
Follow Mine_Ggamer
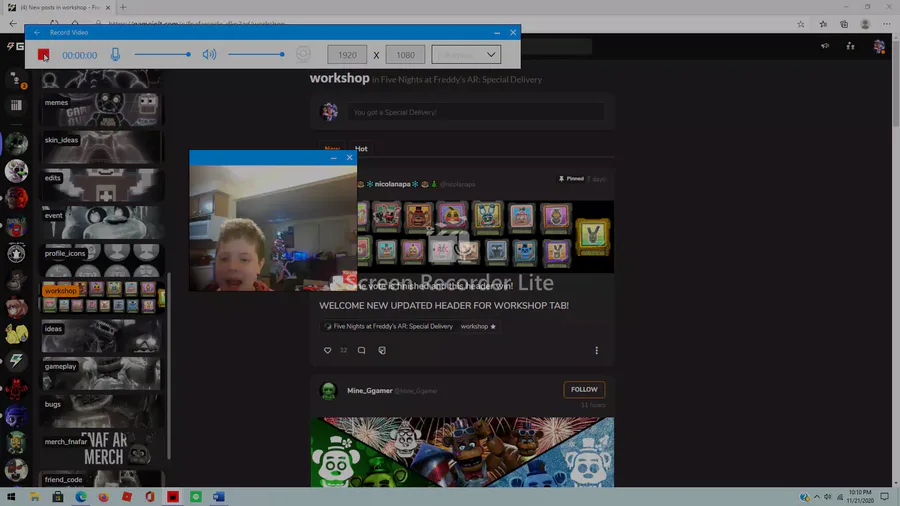click(x=584, y=390)
